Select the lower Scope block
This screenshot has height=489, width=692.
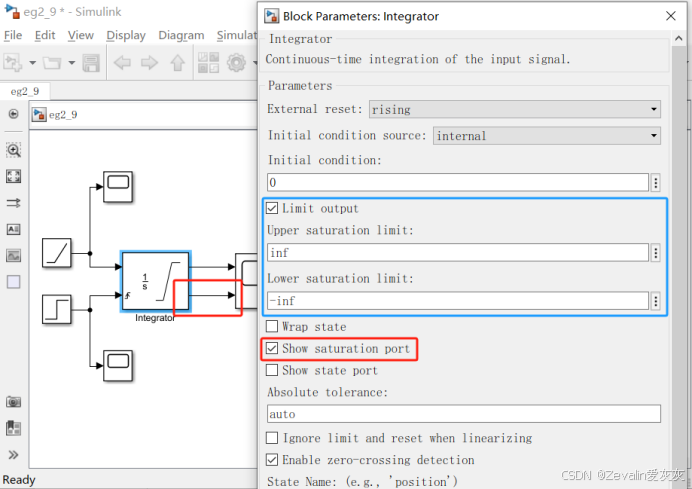118,365
